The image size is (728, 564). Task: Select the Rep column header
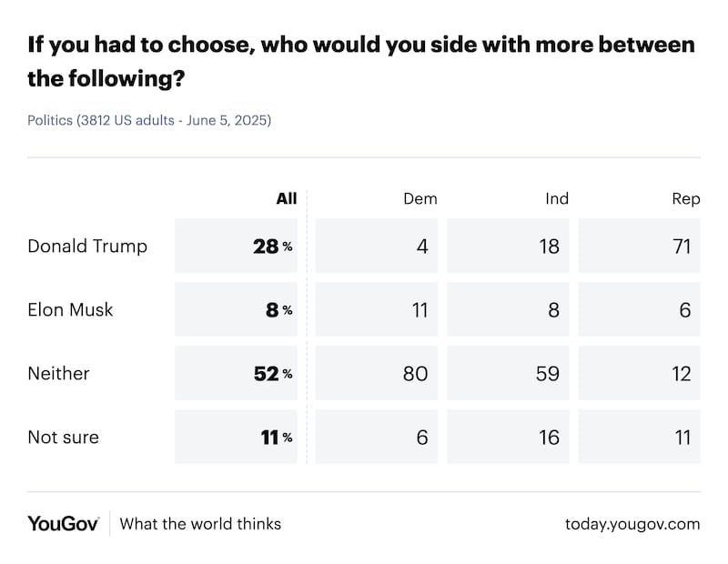tap(686, 198)
